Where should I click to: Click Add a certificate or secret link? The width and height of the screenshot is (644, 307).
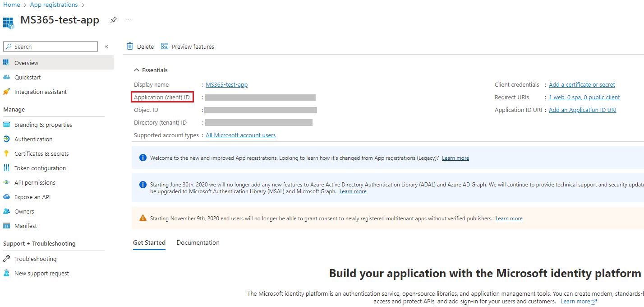(x=582, y=84)
